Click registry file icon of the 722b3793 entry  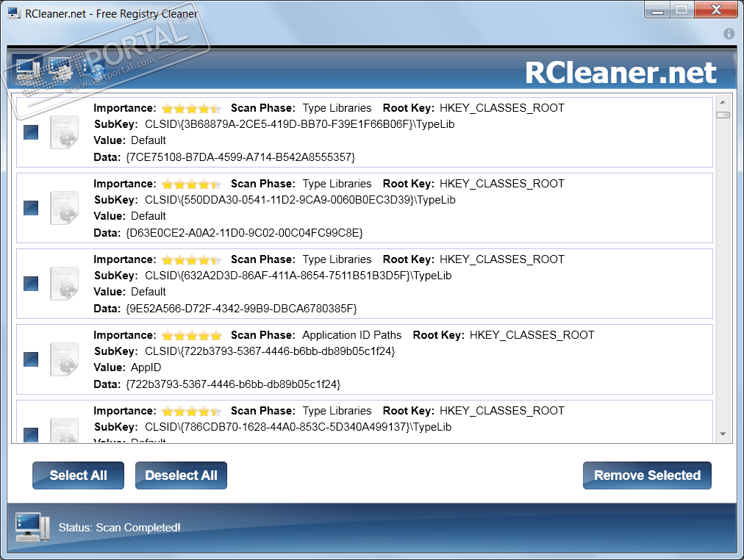65,359
